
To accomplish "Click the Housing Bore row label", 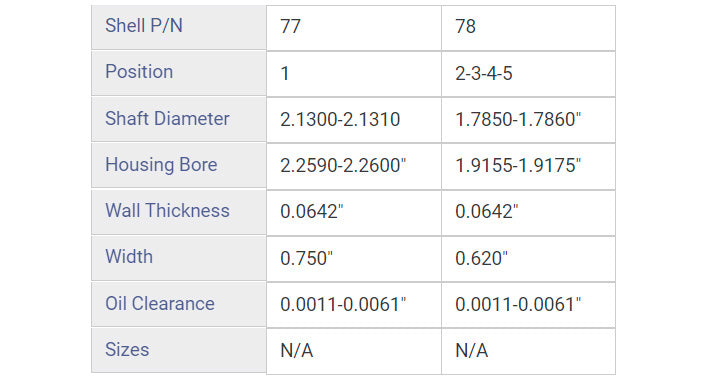I will tap(179, 165).
